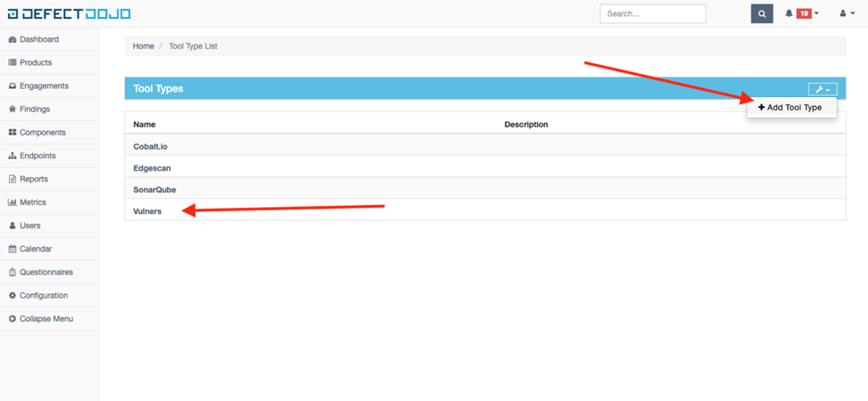Toggle the wrench dropdown in Tool Types header
The image size is (868, 401).
(x=823, y=89)
